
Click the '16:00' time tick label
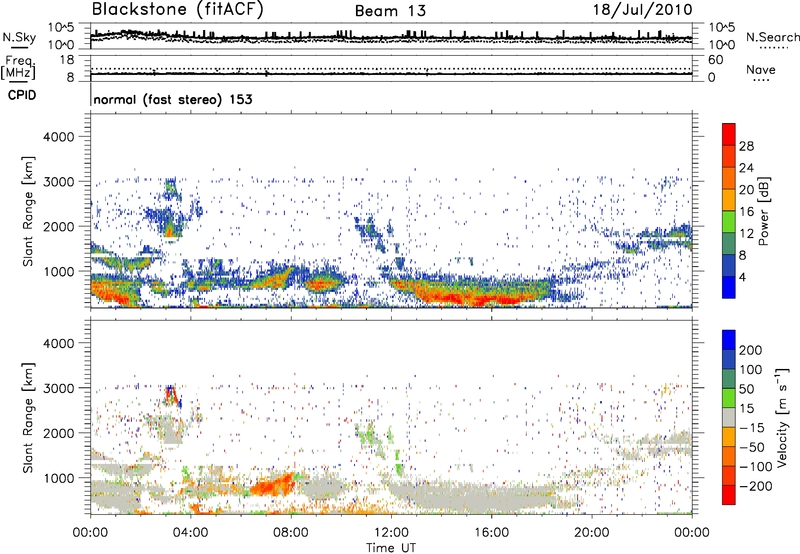pyautogui.click(x=491, y=533)
